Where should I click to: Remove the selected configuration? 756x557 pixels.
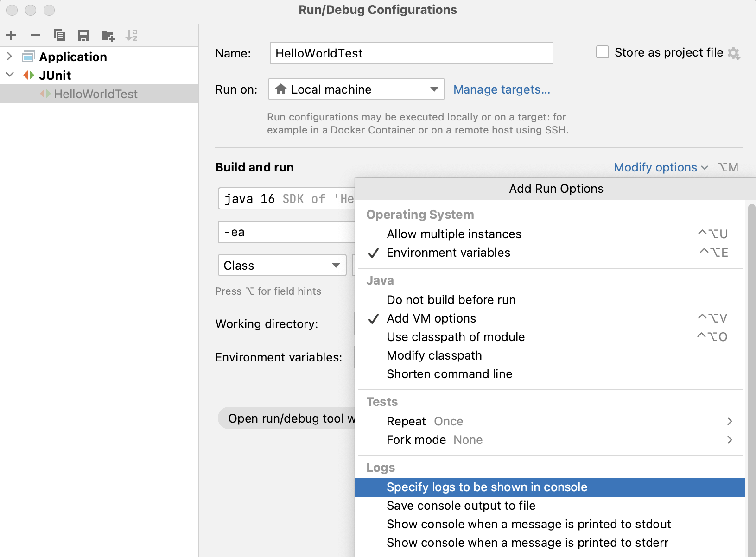click(35, 35)
